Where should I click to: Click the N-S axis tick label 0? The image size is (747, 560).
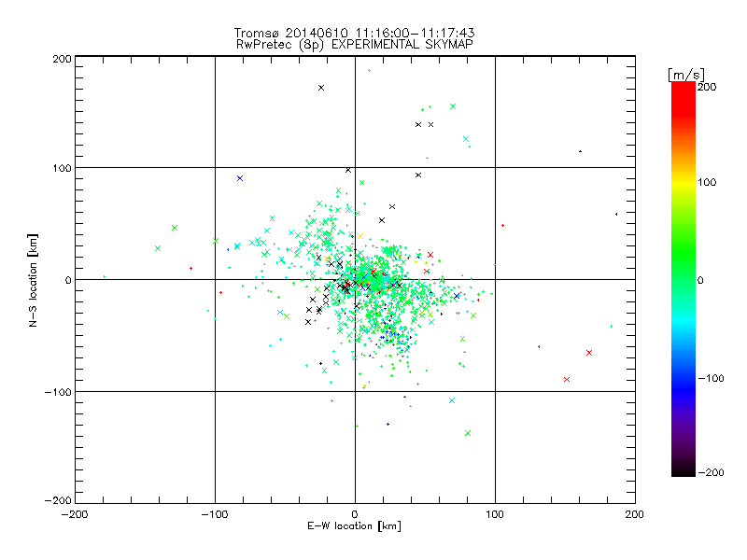point(68,280)
